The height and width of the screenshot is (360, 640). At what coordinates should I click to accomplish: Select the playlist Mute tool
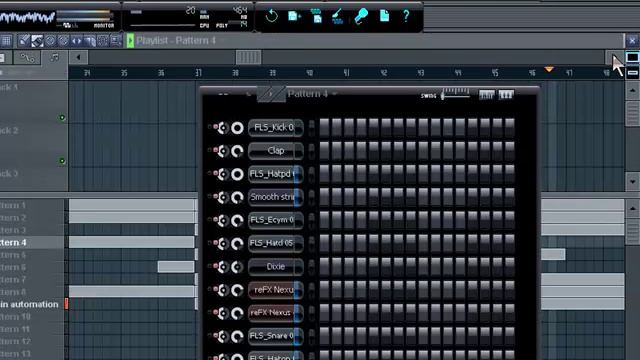tap(63, 40)
